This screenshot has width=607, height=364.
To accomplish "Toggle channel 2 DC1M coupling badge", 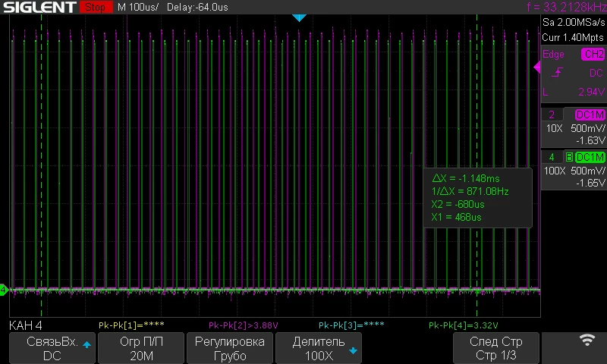I will [x=590, y=115].
